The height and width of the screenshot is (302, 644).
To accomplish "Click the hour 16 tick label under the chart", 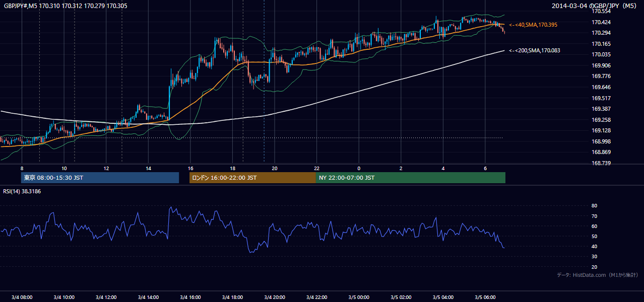I will click(x=190, y=168).
